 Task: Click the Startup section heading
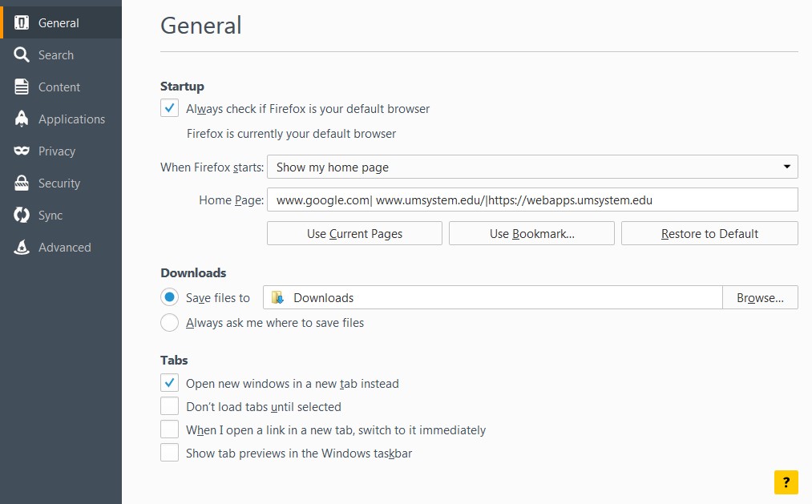182,87
